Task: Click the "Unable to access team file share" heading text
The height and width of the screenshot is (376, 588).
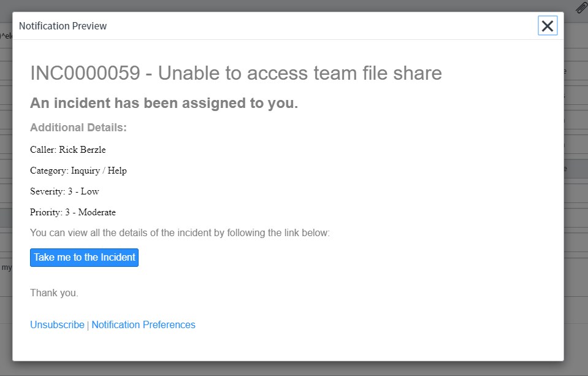Action: (300, 74)
